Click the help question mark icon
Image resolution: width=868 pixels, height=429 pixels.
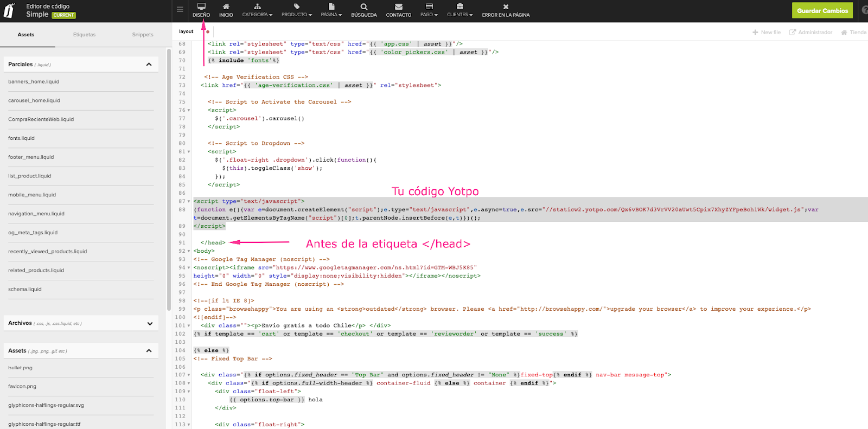point(865,10)
